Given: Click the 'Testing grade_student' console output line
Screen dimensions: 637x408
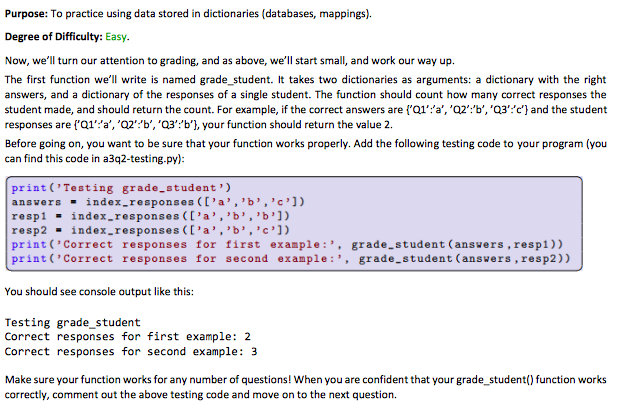Looking at the screenshot, I should click(73, 323).
